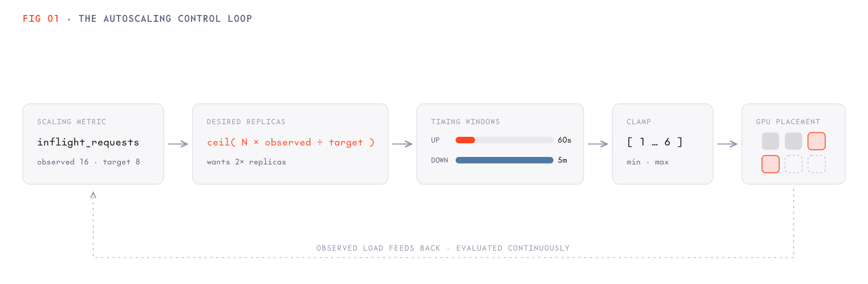Click the 'observed 16 · target 8' text
Viewport: 868px width, 284px height.
89,162
